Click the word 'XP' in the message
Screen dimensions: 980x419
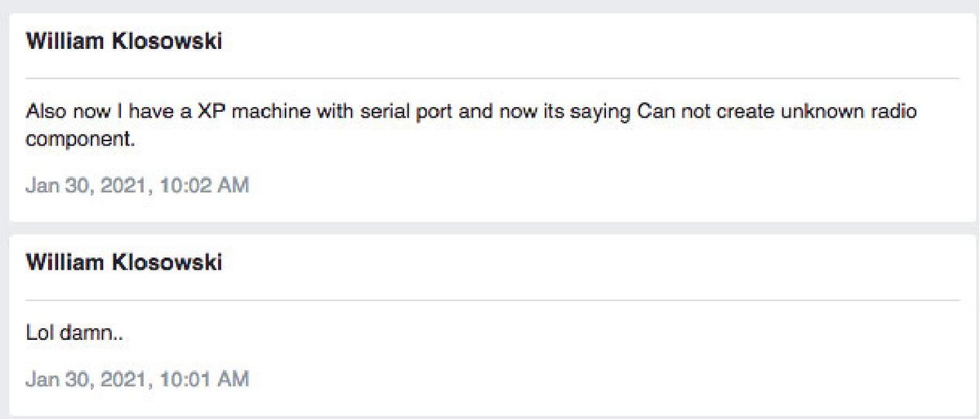tap(213, 110)
